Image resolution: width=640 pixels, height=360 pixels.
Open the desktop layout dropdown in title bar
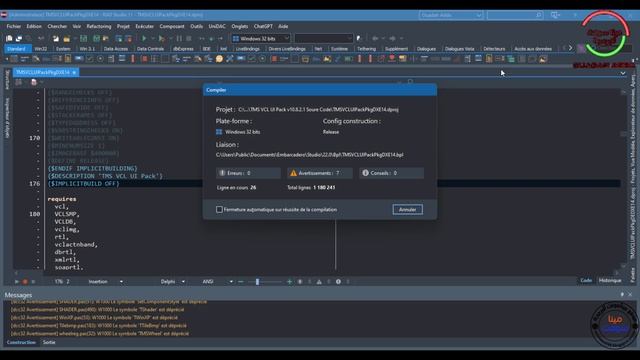[451, 15]
